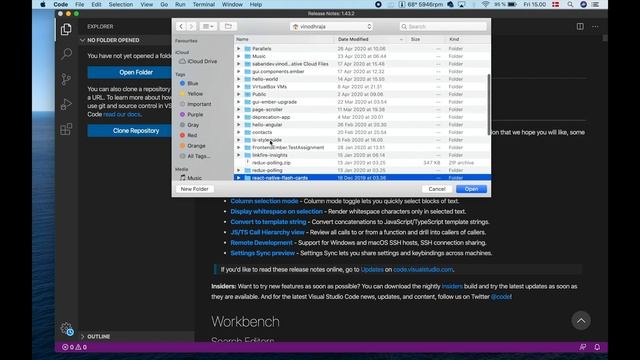Viewport: 640px width, 360px height.
Task: Open the Selection menu
Action: (x=120, y=4)
